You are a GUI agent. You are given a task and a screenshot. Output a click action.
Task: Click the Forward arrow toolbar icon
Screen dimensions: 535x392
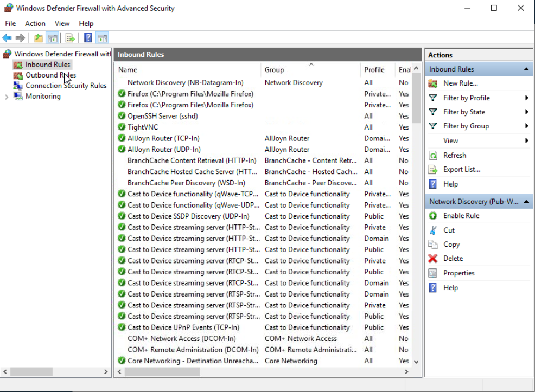click(x=20, y=38)
